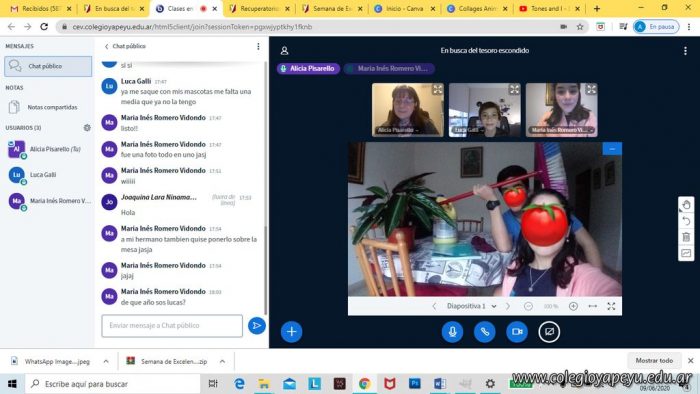Undo the last whiteboard annotation
700x394 pixels.
686,221
